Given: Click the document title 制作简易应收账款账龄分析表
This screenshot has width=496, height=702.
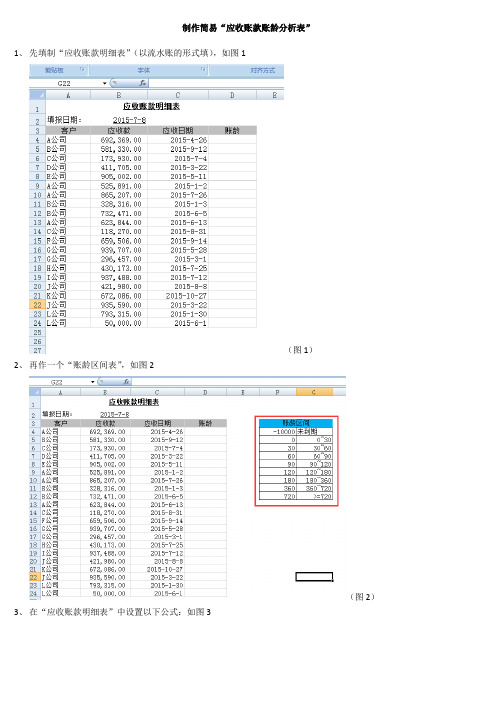Looking at the screenshot, I should pyautogui.click(x=247, y=28).
